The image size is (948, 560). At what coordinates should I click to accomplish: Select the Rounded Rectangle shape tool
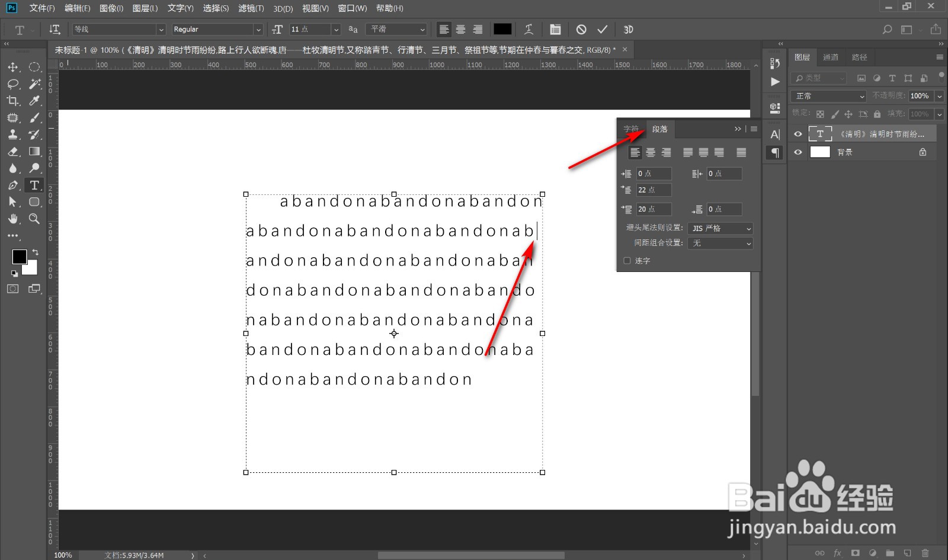[34, 202]
